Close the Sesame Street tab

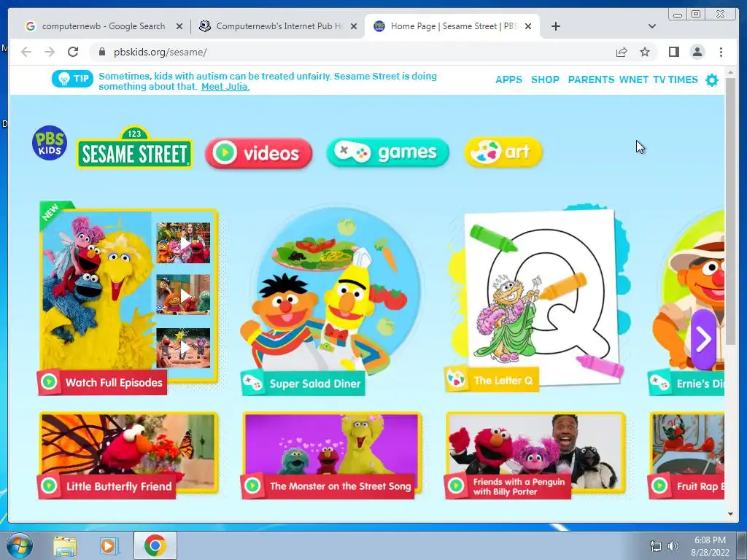click(528, 26)
